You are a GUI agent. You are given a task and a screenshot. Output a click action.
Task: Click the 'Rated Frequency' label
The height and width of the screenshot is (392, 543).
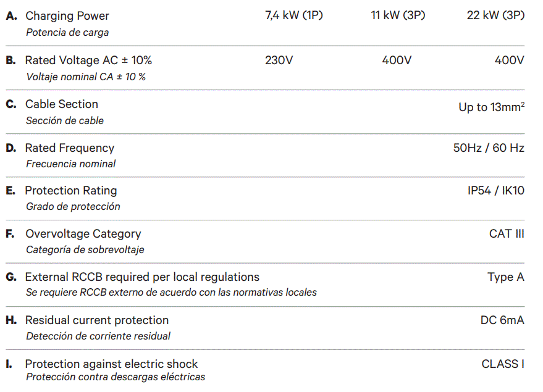69,148
